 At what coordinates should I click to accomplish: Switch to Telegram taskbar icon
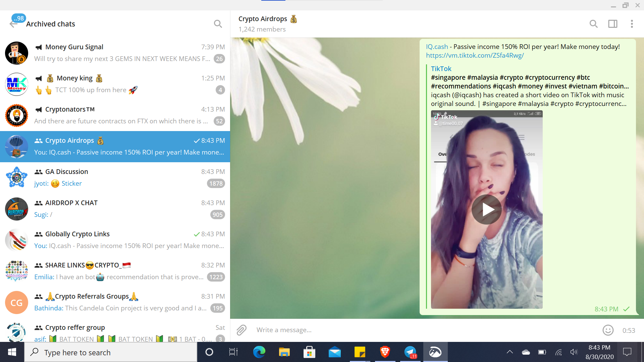[x=410, y=352]
